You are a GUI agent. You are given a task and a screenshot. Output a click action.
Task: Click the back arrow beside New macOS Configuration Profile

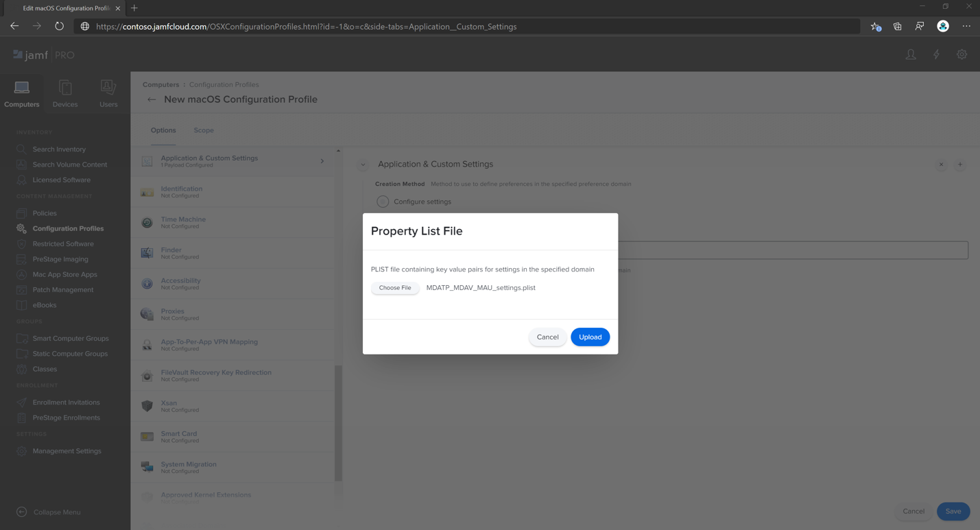(x=152, y=99)
